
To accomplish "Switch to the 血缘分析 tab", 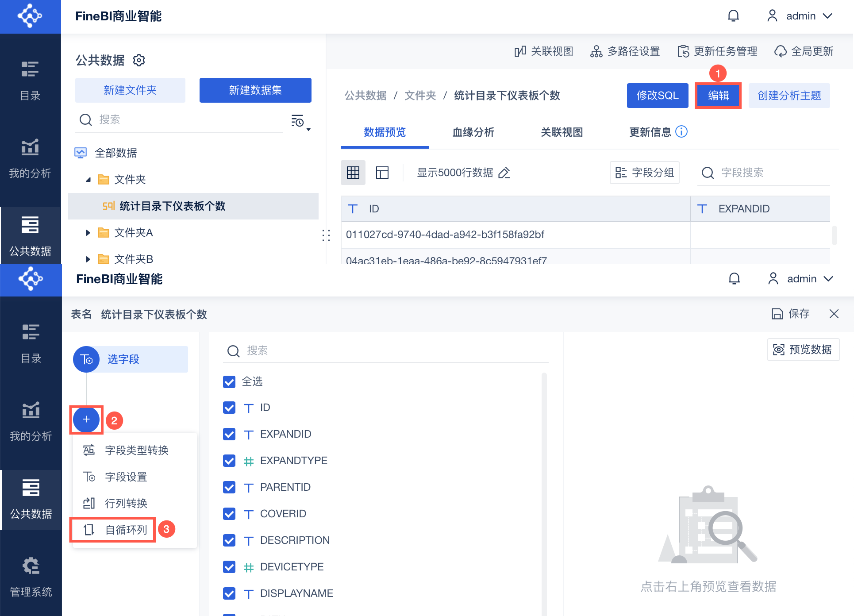I will coord(473,132).
